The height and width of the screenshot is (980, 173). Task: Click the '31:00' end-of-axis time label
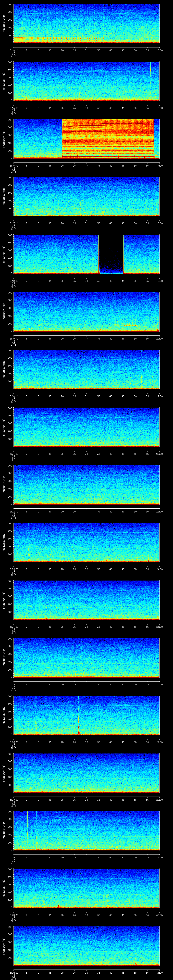pyautogui.click(x=159, y=973)
